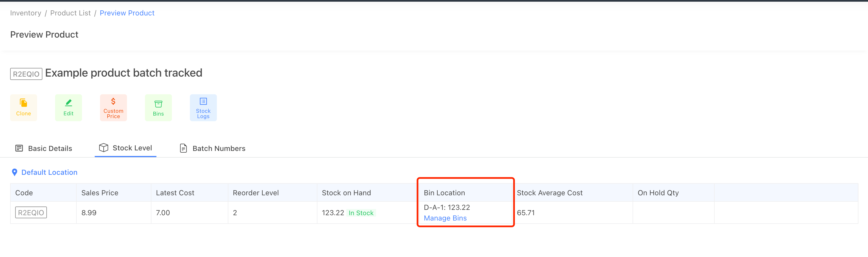
Task: Click the Custom Price dollar icon
Action: 113,100
